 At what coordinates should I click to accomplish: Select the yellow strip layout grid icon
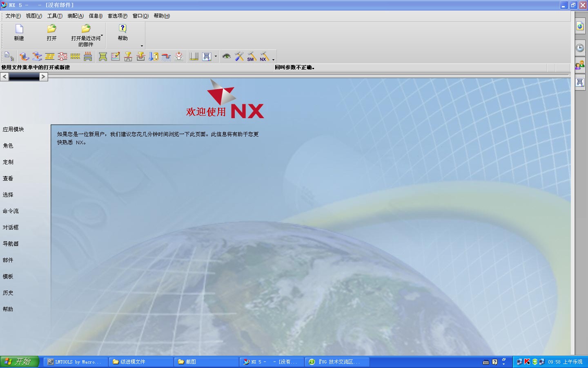(x=75, y=56)
